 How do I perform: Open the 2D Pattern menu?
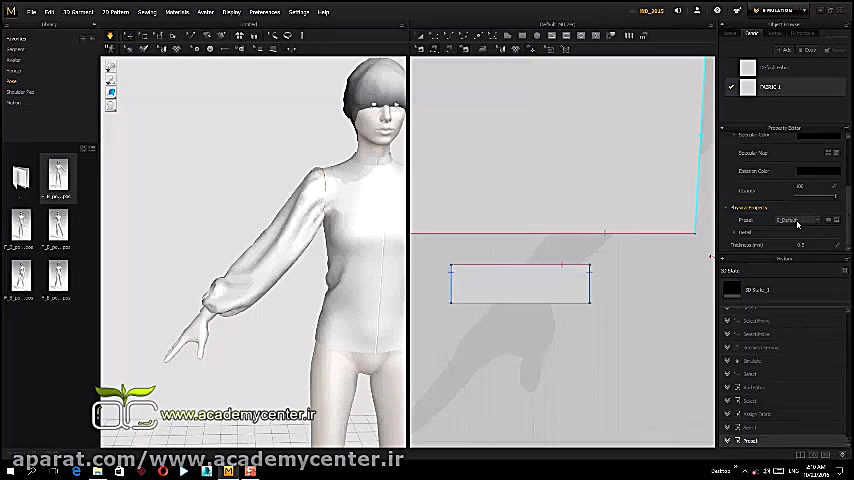[x=115, y=12]
